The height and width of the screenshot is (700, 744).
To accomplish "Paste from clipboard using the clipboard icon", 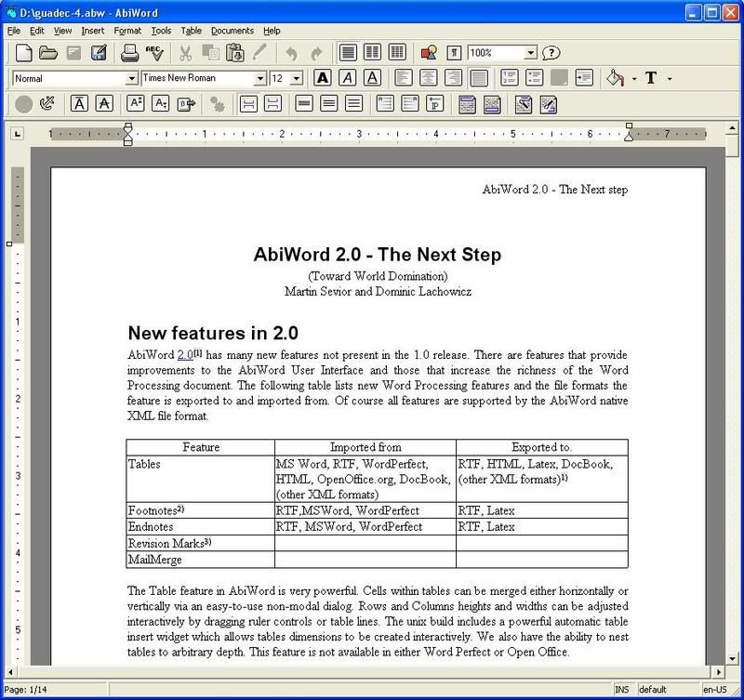I will click(235, 53).
